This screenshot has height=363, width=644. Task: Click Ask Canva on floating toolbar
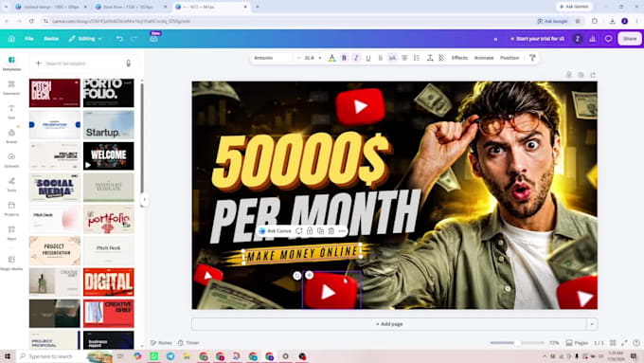pos(276,231)
